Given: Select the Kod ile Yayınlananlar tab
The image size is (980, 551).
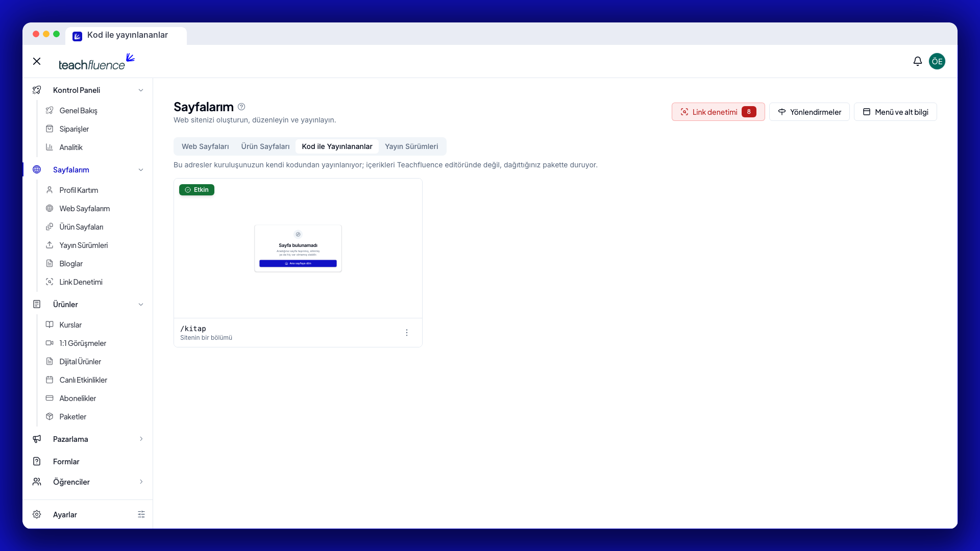Looking at the screenshot, I should [x=337, y=146].
